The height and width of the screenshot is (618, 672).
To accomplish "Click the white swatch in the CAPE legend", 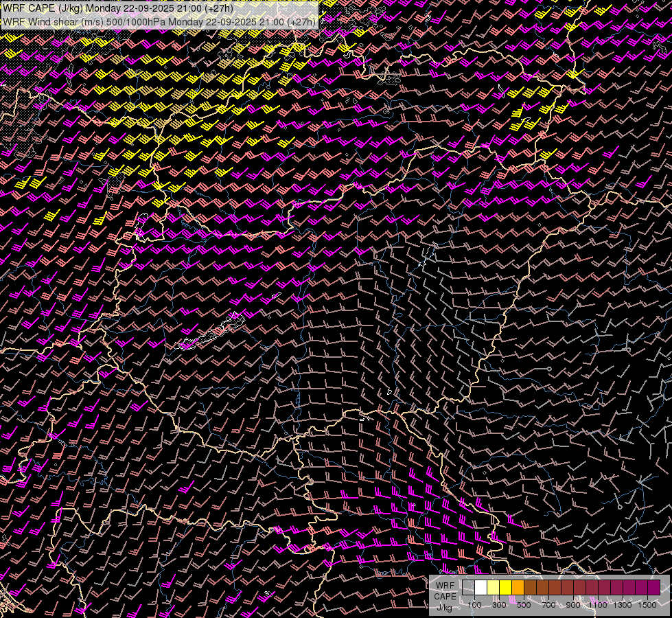I will point(481,587).
